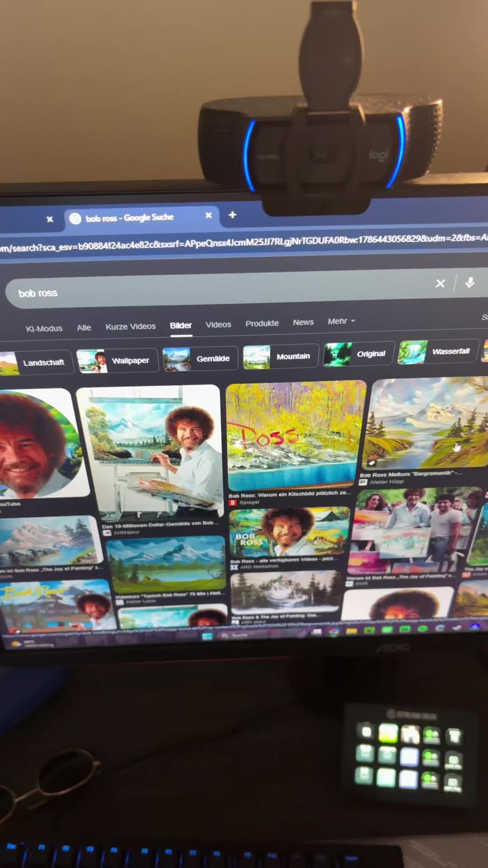488x868 pixels.
Task: Open the Kurze Videos tab
Action: click(x=131, y=326)
